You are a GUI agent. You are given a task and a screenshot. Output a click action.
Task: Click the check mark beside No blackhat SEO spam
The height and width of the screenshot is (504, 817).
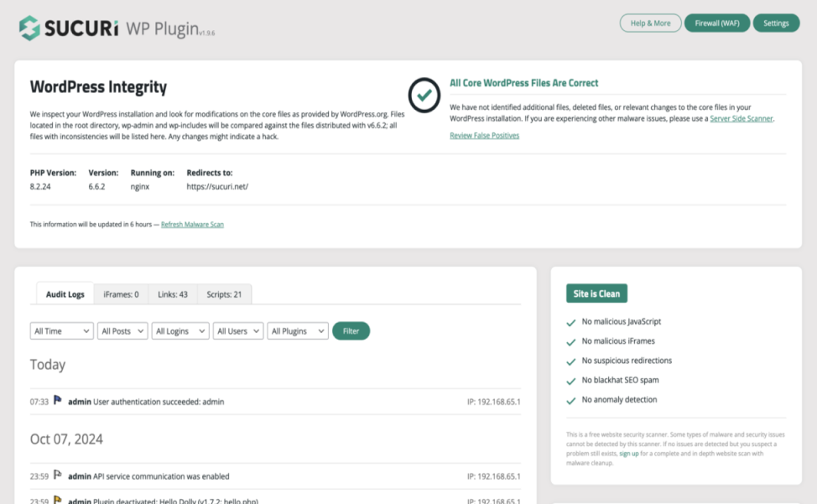[x=571, y=381]
